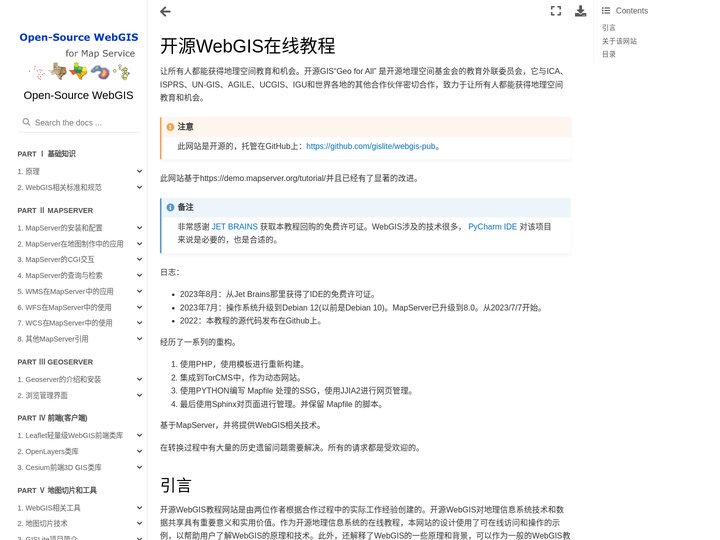Open 3. MapServer的CGI交互 link
The width and height of the screenshot is (720, 540).
(x=56, y=259)
